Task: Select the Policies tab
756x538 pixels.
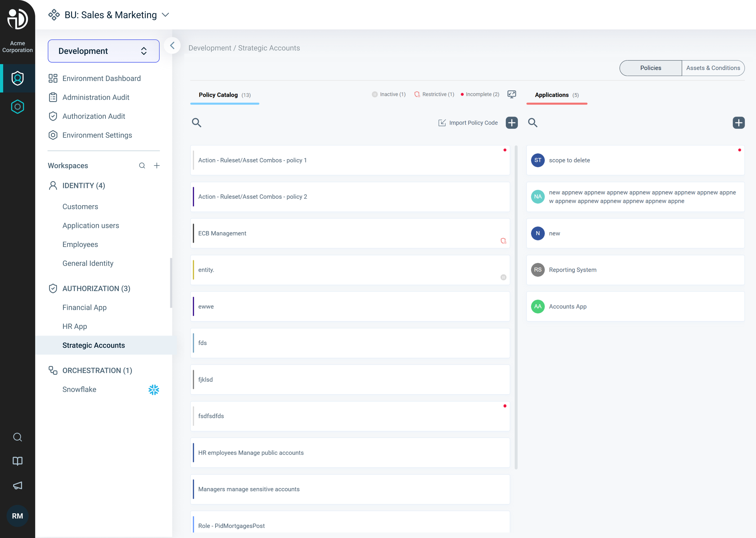Action: tap(650, 68)
